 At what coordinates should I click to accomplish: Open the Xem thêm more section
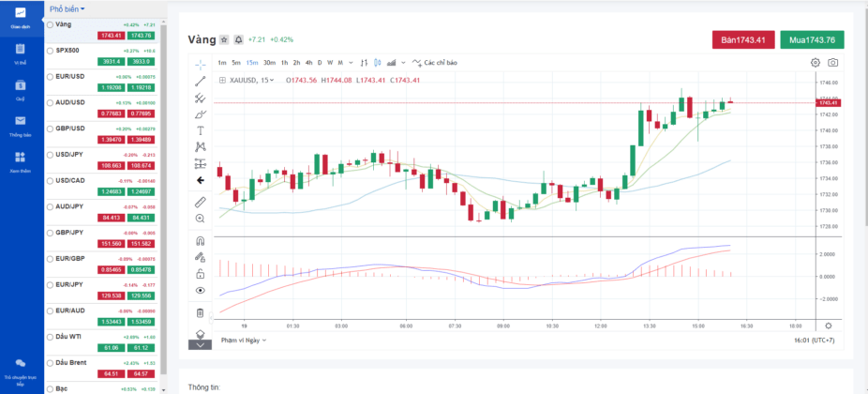click(21, 161)
